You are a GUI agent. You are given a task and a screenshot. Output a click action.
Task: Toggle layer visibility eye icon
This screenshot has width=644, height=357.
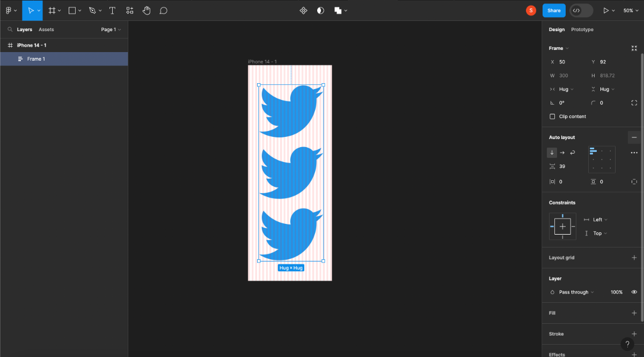click(x=634, y=292)
